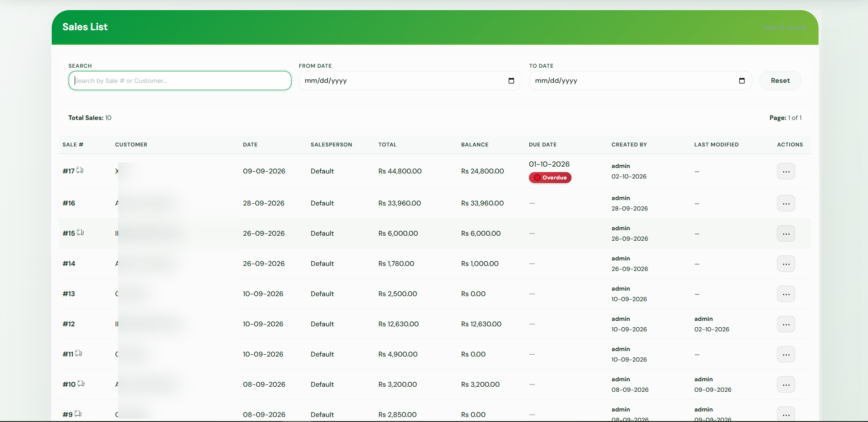
Task: Click the LAST MODIFIED column header
Action: click(717, 145)
